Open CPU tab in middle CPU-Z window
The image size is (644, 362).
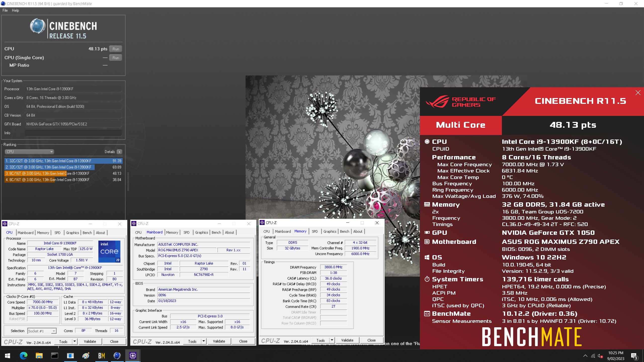point(138,232)
